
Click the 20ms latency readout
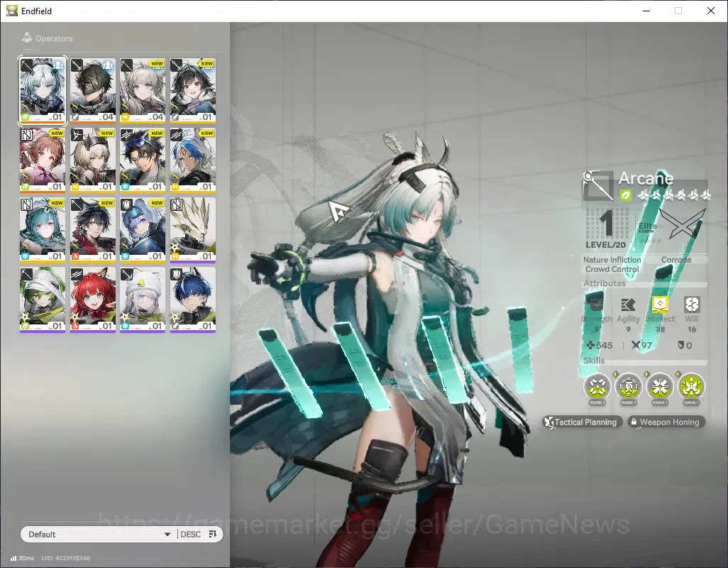pos(26,558)
